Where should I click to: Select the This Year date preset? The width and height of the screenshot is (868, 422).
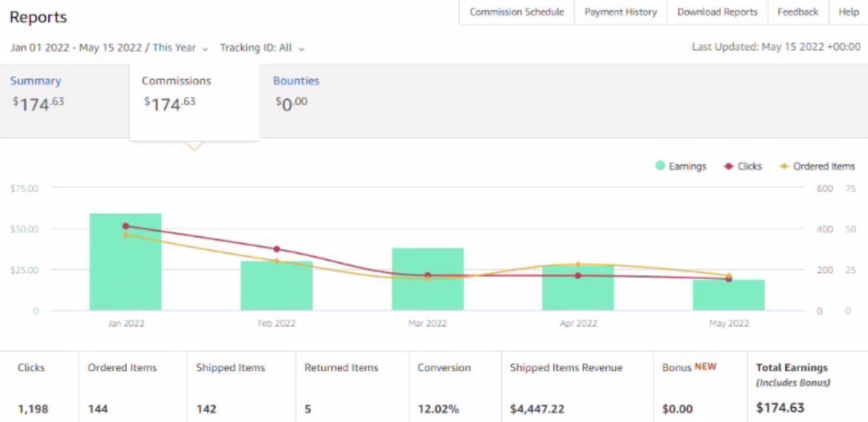(174, 47)
